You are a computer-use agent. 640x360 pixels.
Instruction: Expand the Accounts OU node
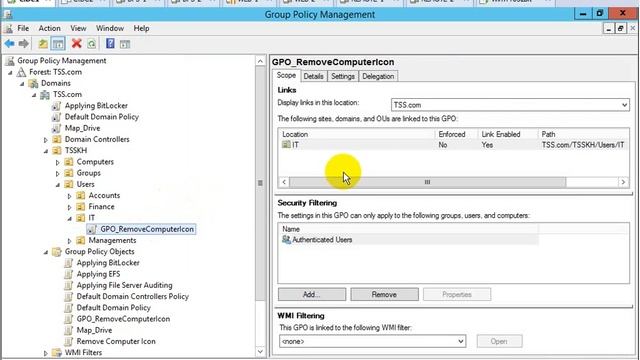(69, 196)
